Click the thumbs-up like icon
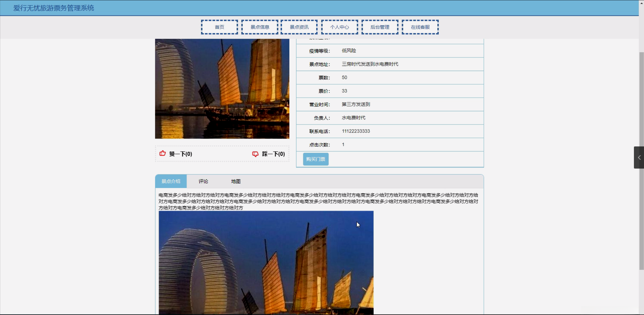Viewport: 644px width, 315px height. point(163,153)
